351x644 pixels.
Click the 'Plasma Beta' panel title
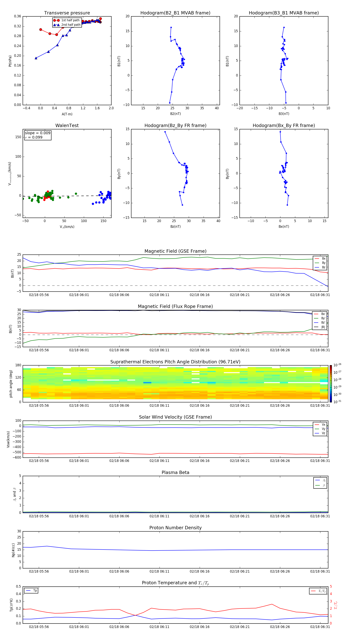(175, 472)
